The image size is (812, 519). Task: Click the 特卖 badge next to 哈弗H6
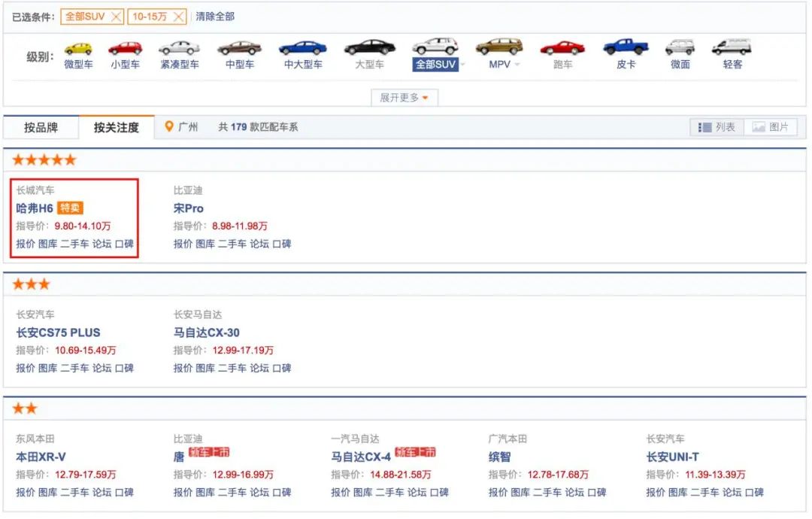(x=70, y=208)
